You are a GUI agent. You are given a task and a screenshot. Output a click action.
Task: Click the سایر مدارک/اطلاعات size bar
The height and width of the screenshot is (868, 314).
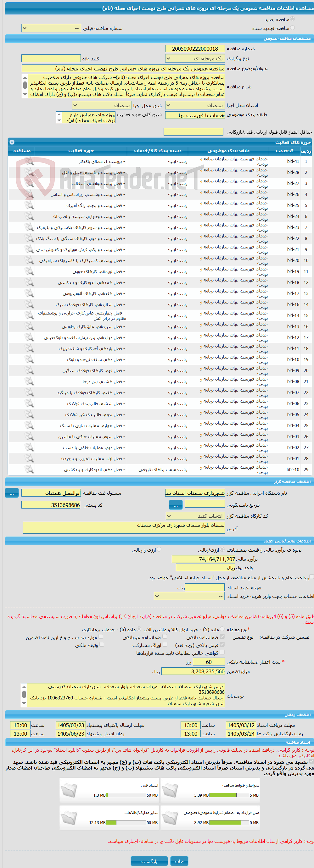point(126,822)
